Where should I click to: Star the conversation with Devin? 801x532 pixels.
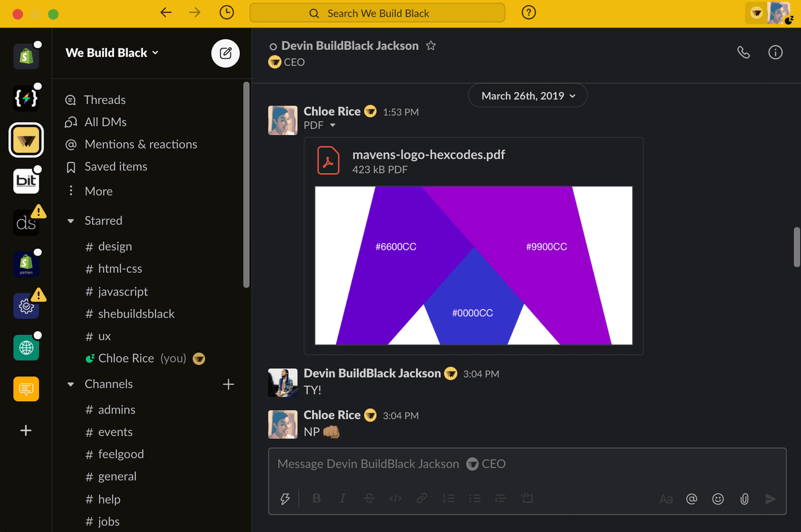pyautogui.click(x=431, y=46)
